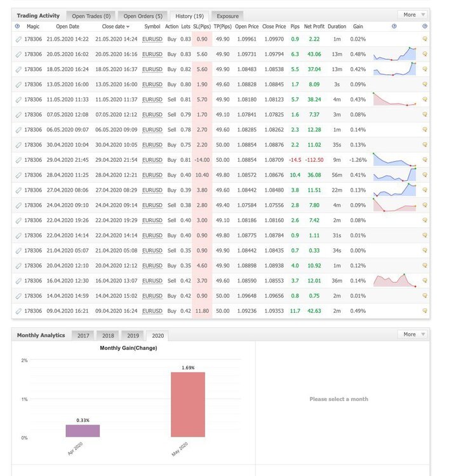
Task: Sort by Close date column header
Action: (x=116, y=27)
